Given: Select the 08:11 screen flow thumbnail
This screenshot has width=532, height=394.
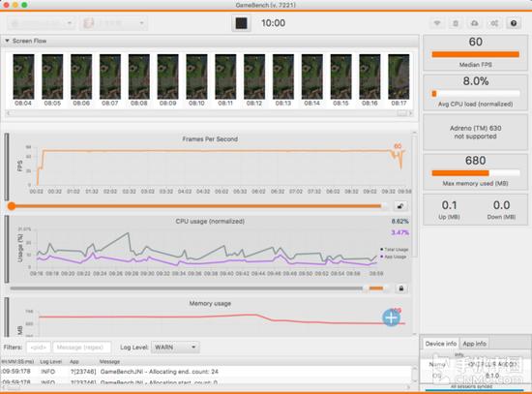Looking at the screenshot, I should pyautogui.click(x=225, y=76).
